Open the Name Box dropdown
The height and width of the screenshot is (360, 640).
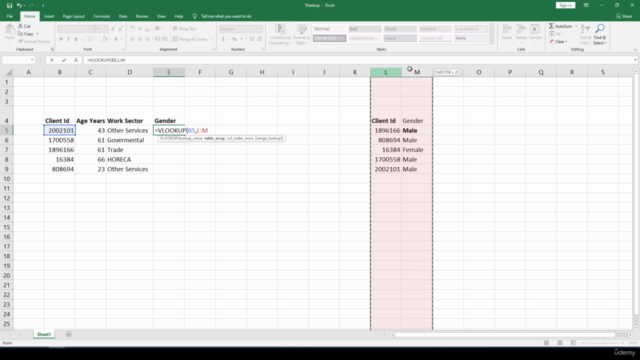pyautogui.click(x=32, y=60)
